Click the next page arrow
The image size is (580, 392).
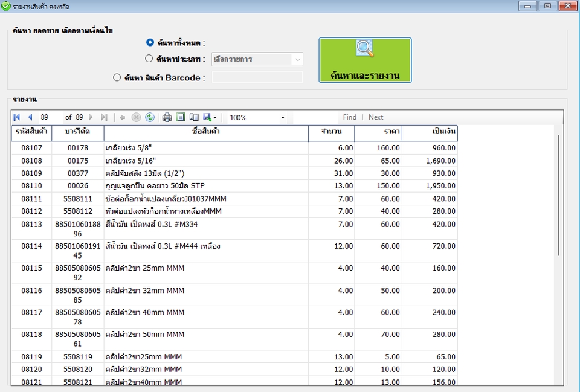pyautogui.click(x=91, y=117)
